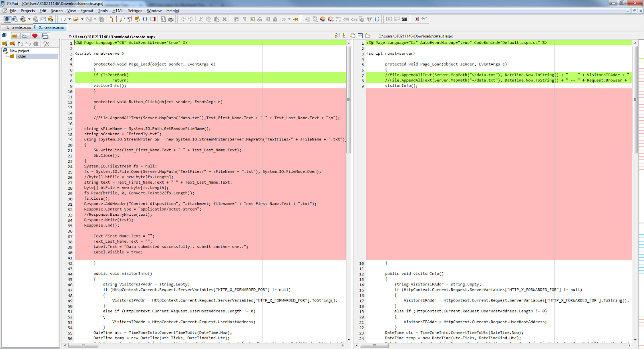
Task: Click the Save all icon
Action: pos(101,19)
